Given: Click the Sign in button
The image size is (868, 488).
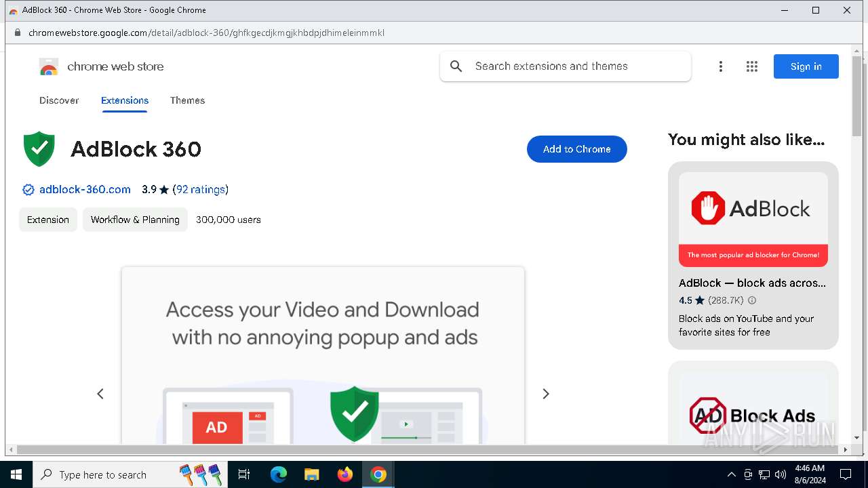Looking at the screenshot, I should point(806,66).
